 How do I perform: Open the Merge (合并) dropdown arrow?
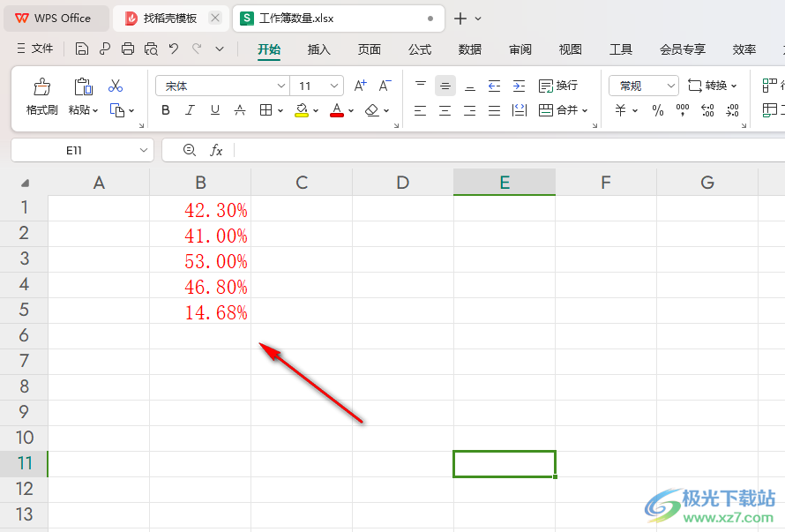[585, 110]
